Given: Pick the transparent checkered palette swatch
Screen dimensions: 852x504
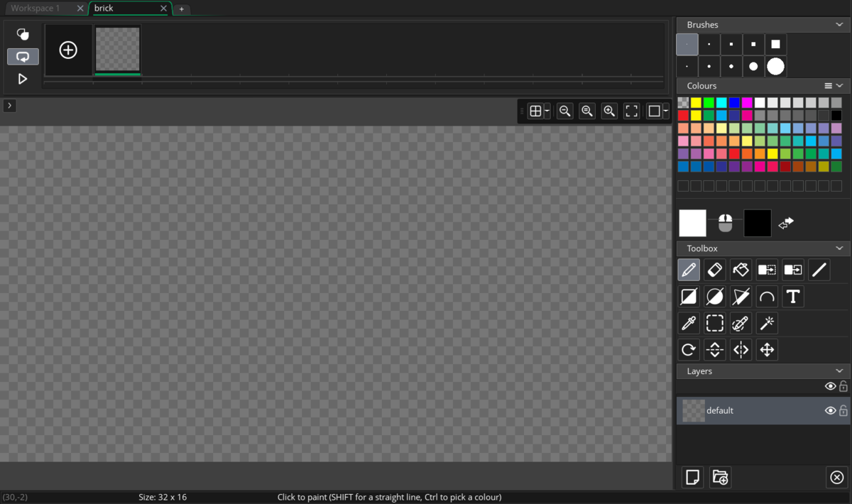Looking at the screenshot, I should [683, 103].
